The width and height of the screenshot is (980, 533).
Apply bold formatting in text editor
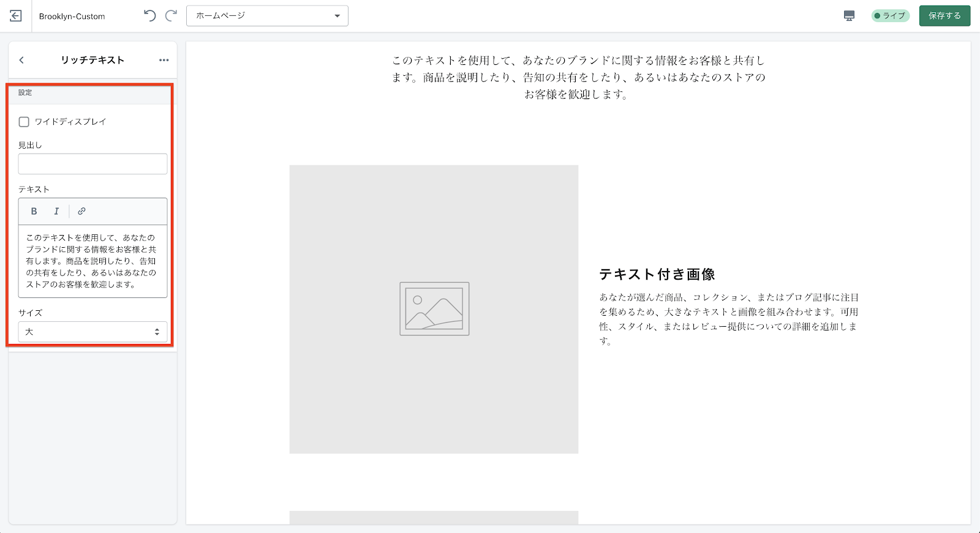point(34,211)
